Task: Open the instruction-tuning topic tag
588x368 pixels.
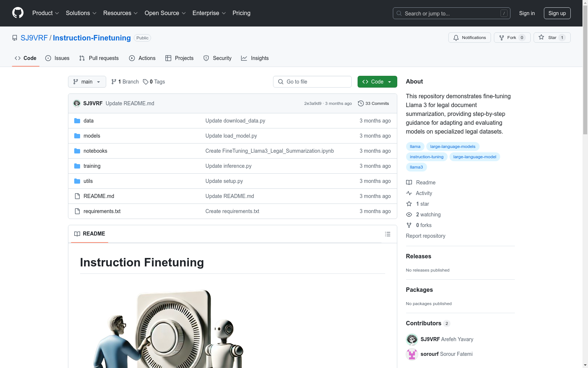Action: pyautogui.click(x=427, y=157)
